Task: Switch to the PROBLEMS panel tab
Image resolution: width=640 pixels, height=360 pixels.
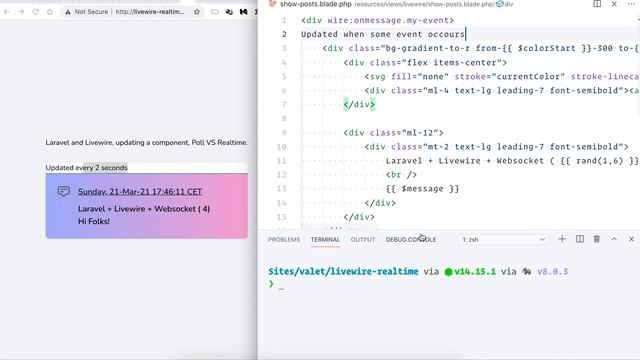Action: [284, 240]
